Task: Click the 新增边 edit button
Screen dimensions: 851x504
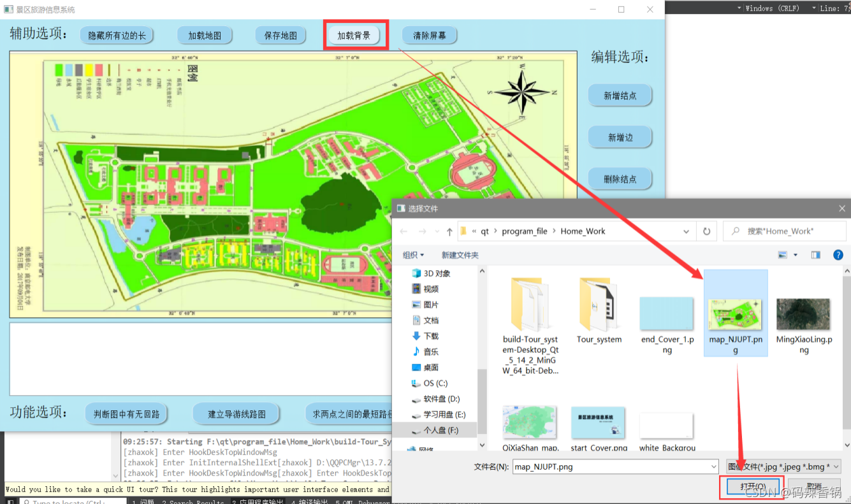Action: (620, 138)
